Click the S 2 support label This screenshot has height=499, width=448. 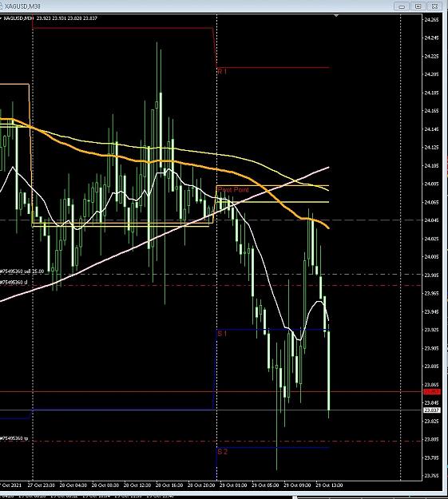[222, 452]
